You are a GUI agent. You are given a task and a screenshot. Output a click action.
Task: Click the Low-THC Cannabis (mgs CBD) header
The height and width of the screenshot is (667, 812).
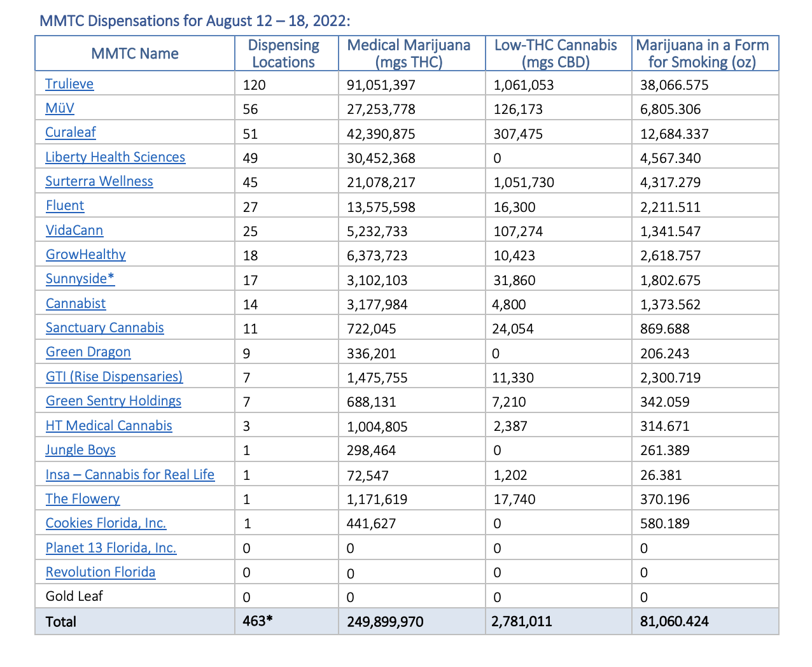556,53
